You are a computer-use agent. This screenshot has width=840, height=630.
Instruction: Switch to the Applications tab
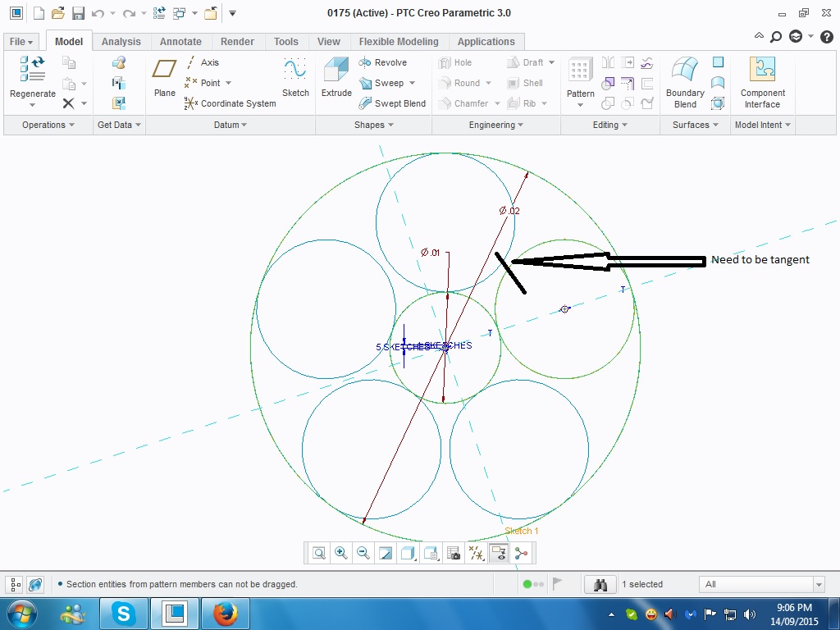pyautogui.click(x=486, y=42)
